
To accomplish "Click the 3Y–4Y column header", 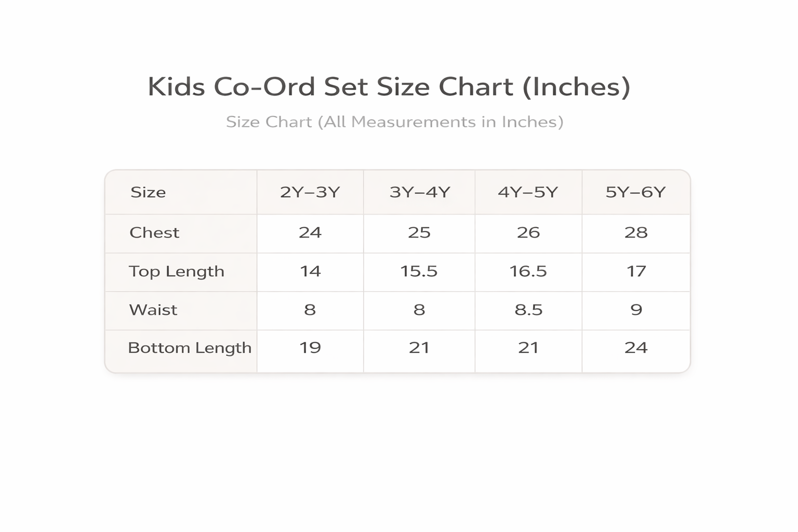I will tap(419, 193).
